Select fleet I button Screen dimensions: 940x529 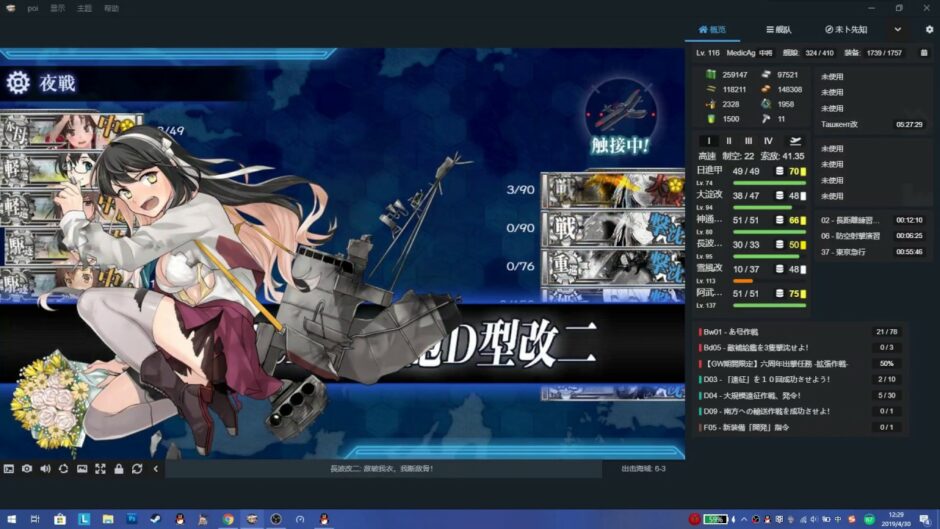[x=709, y=141]
